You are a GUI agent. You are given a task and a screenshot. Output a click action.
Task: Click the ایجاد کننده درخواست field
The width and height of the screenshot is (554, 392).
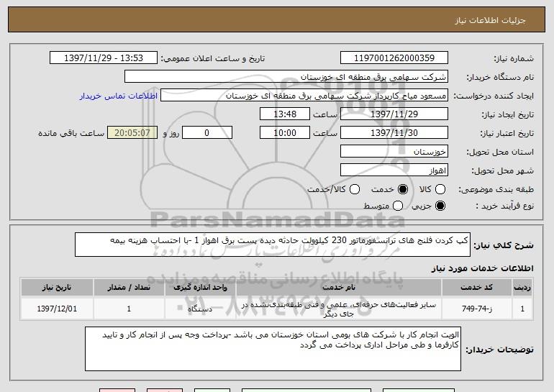point(303,96)
